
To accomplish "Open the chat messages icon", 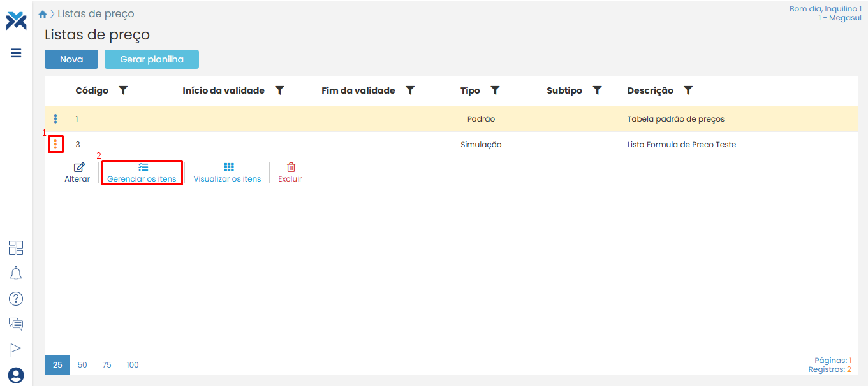I will pyautogui.click(x=16, y=324).
